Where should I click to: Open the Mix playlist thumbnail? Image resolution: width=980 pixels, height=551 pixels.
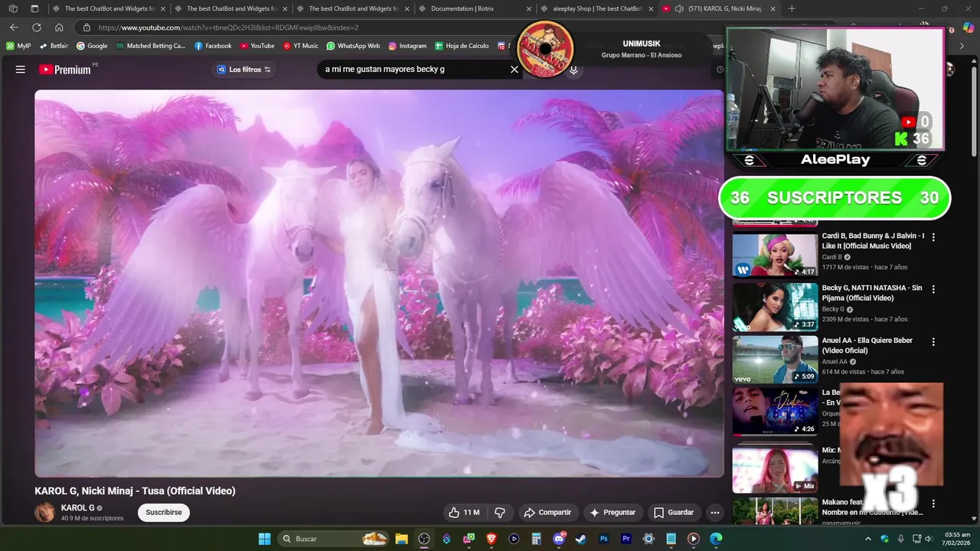[775, 469]
